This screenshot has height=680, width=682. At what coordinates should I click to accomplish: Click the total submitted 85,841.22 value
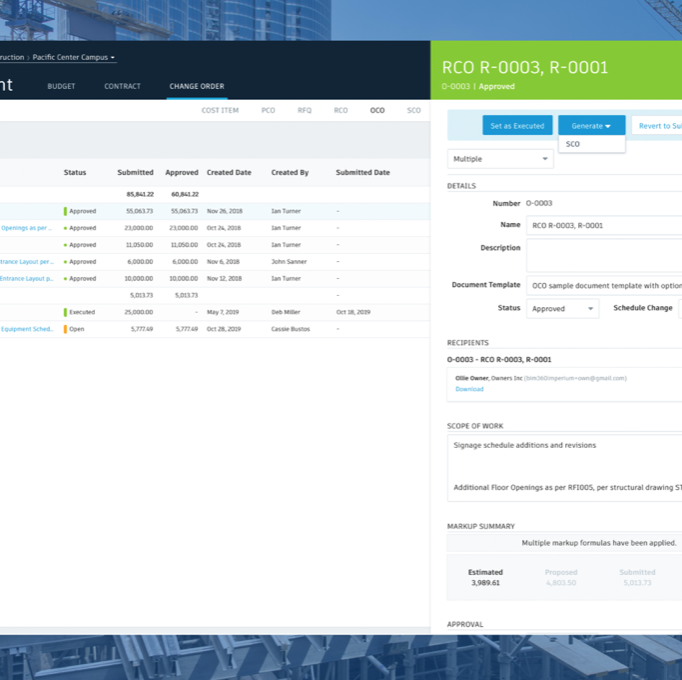click(x=140, y=194)
